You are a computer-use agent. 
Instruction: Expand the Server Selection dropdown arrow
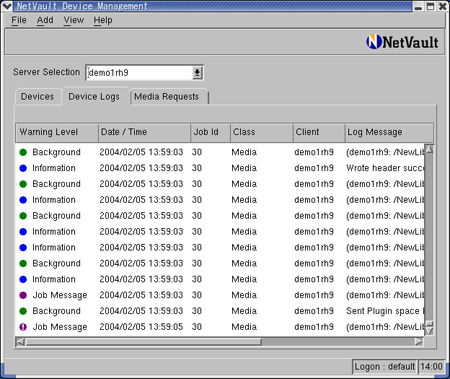197,73
